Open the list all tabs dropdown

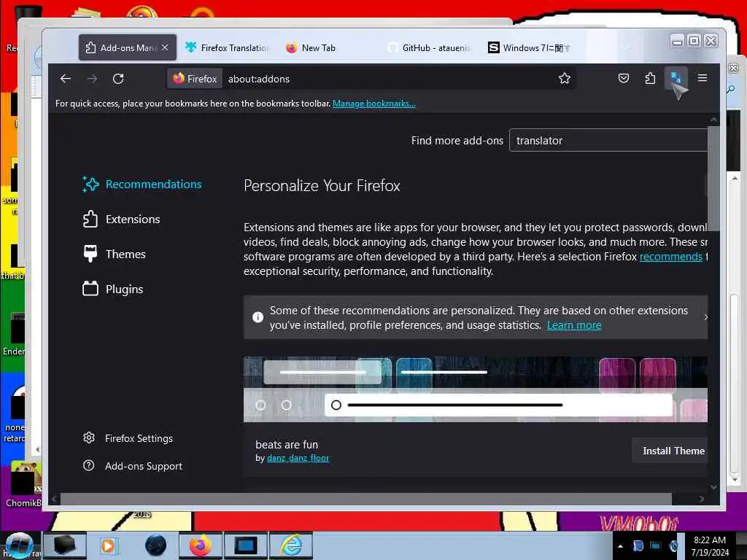625,47
